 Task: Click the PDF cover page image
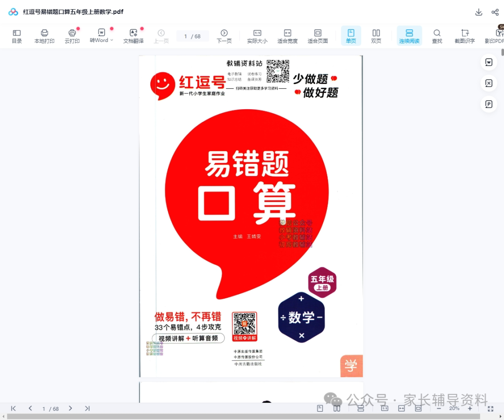(x=251, y=216)
